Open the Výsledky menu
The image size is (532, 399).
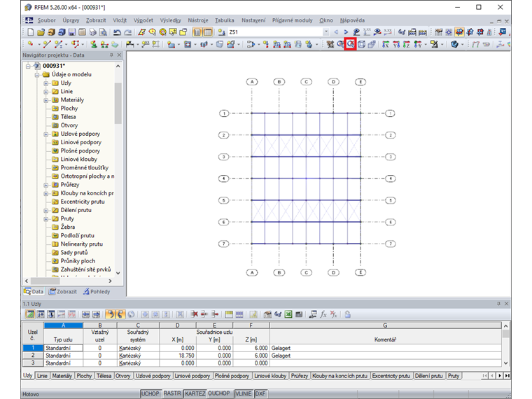(170, 20)
